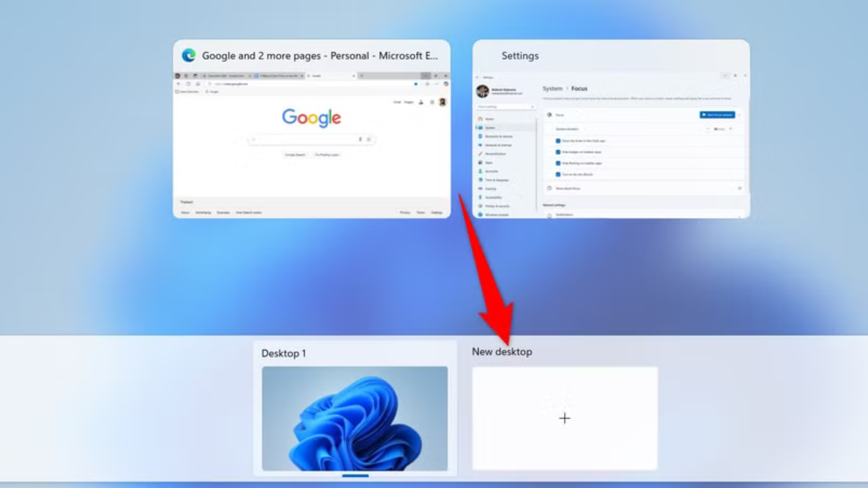Click the 'Settings' preview title text
This screenshot has width=868, height=488.
[x=520, y=56]
